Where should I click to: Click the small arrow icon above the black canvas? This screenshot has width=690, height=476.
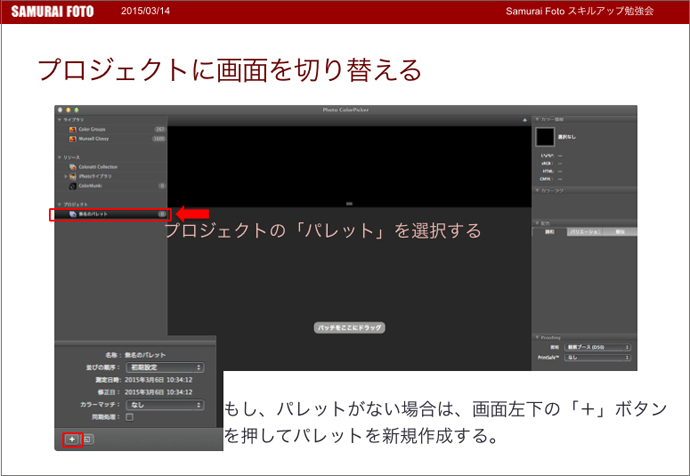coord(525,120)
